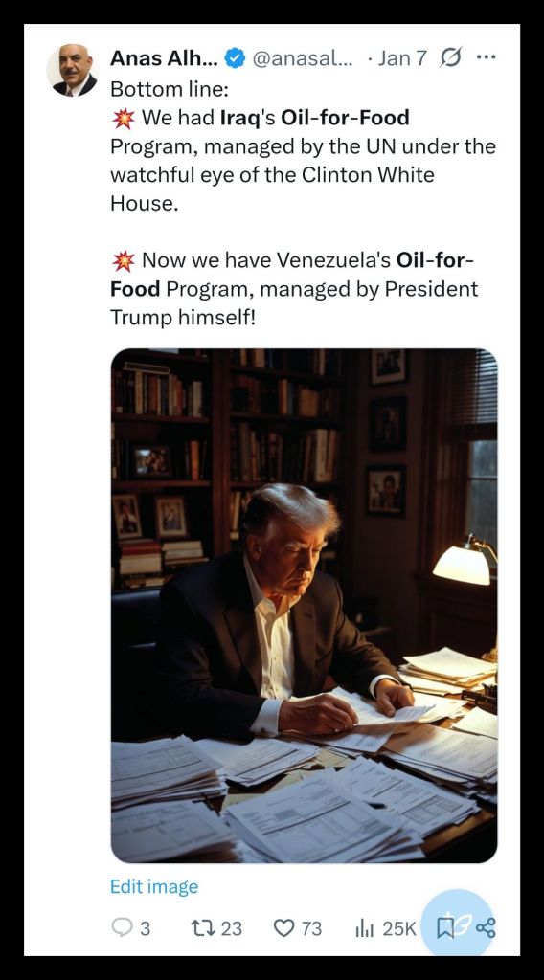This screenshot has width=544, height=980.
Task: Open the view analytics bar chart icon
Action: pyautogui.click(x=364, y=928)
